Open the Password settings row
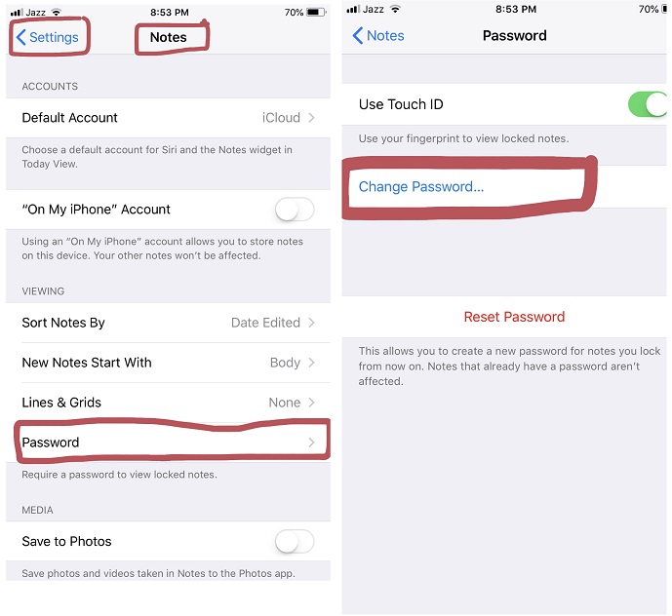Screen dimensions: 672x616 [x=168, y=443]
